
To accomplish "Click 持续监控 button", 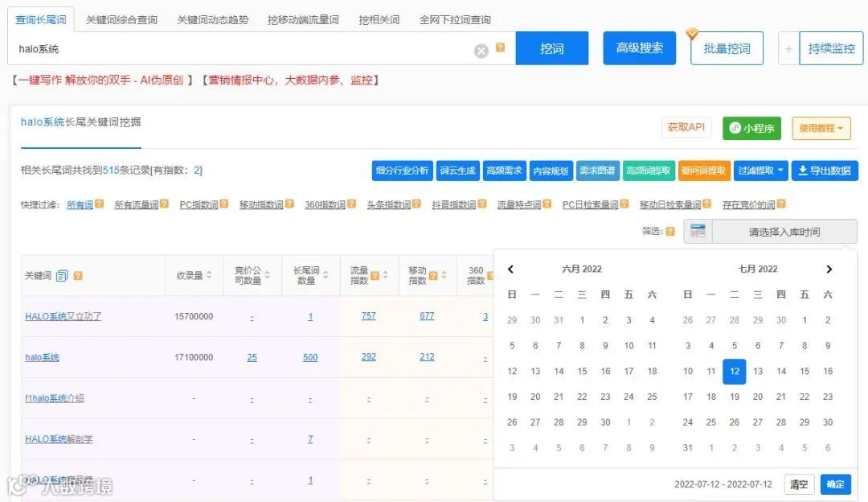I will point(832,49).
